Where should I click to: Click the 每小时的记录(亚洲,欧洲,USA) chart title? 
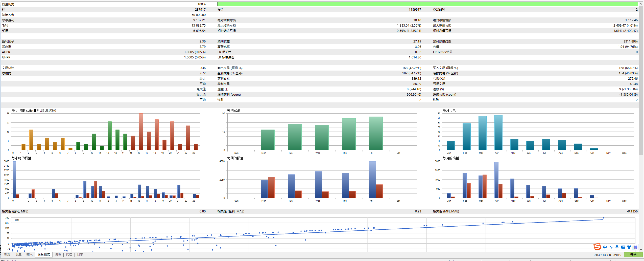point(34,110)
